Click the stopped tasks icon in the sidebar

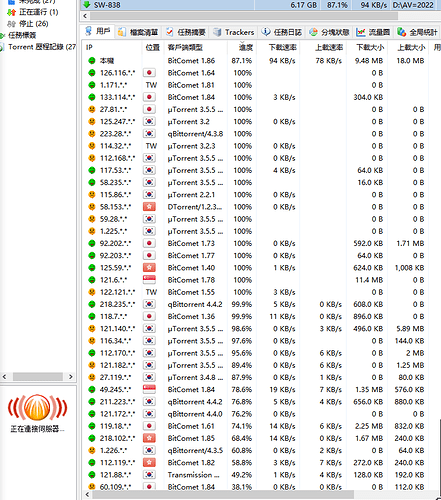12,24
